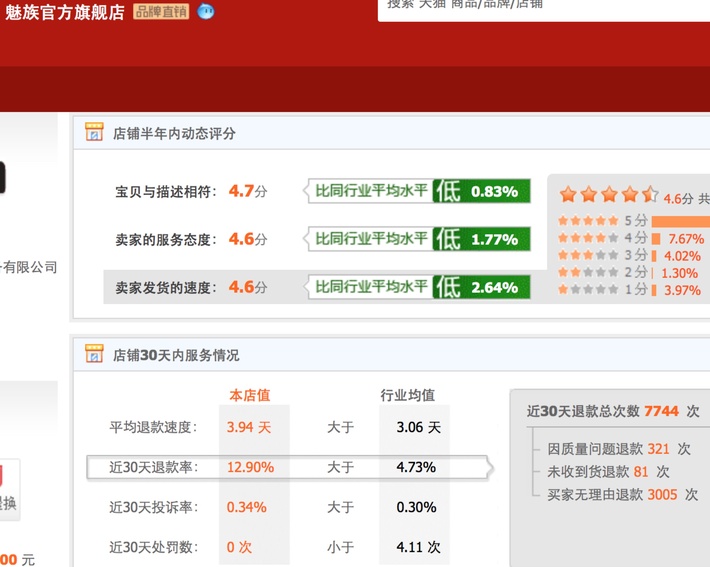
Task: Click the 12.90% refund rate value
Action: 250,467
